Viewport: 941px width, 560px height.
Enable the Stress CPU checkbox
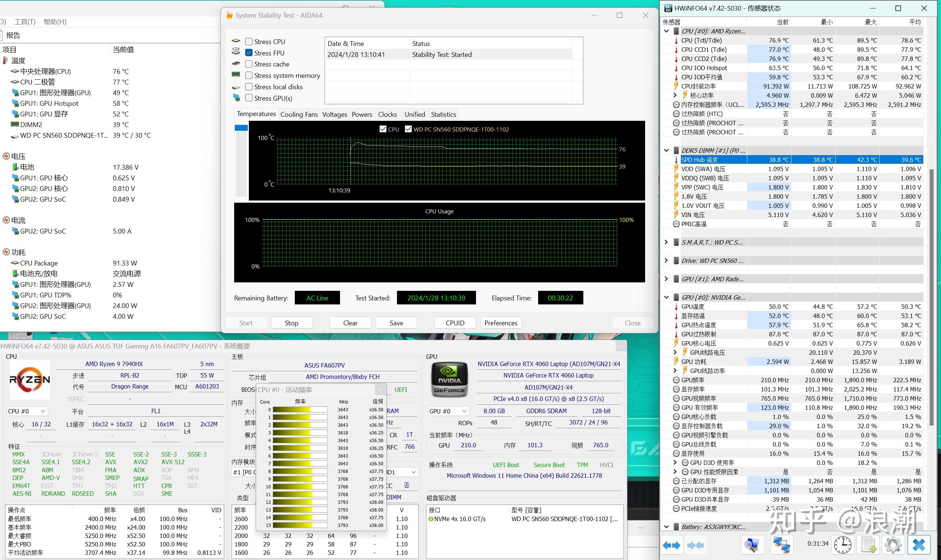click(249, 41)
